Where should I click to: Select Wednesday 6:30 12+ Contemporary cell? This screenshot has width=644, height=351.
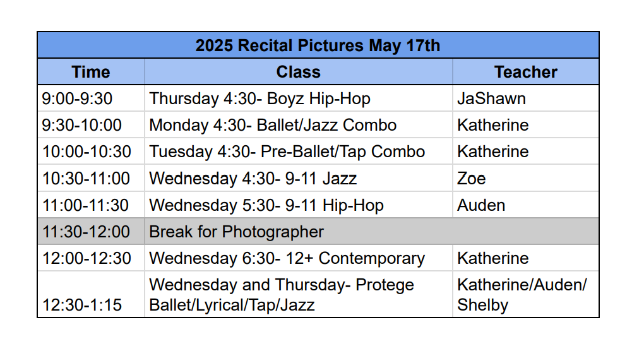pos(287,258)
